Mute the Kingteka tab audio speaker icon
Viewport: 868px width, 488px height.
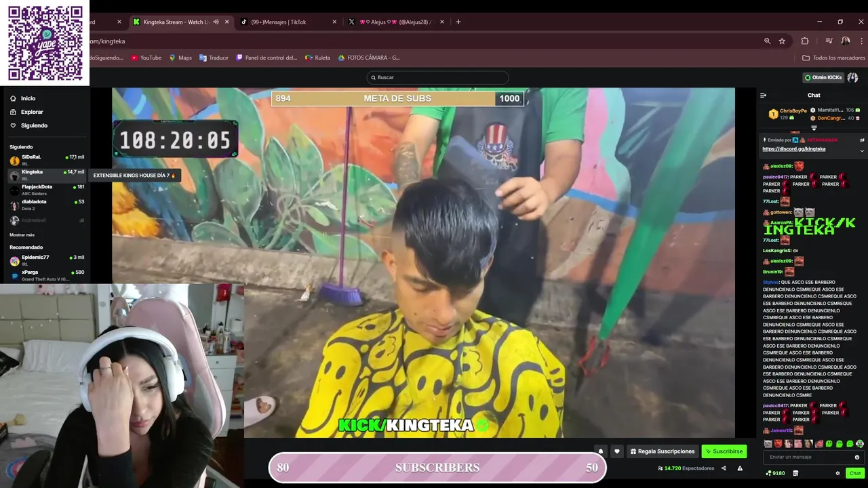(x=216, y=22)
